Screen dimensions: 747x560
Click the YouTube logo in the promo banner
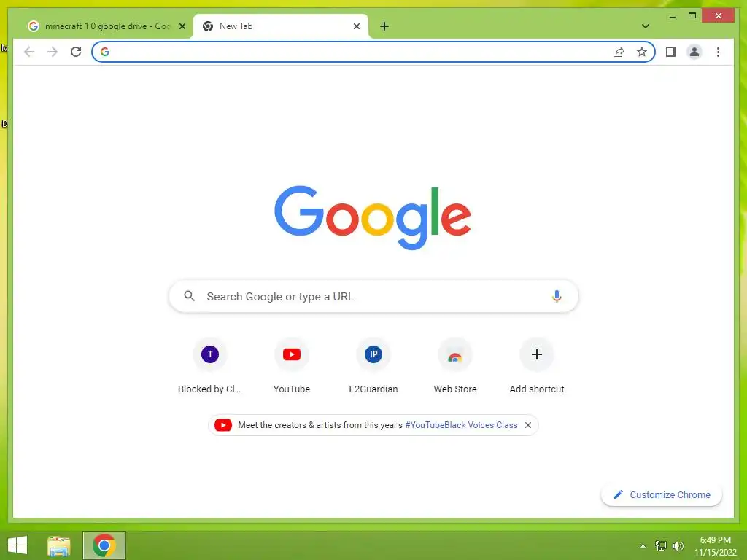pyautogui.click(x=223, y=425)
